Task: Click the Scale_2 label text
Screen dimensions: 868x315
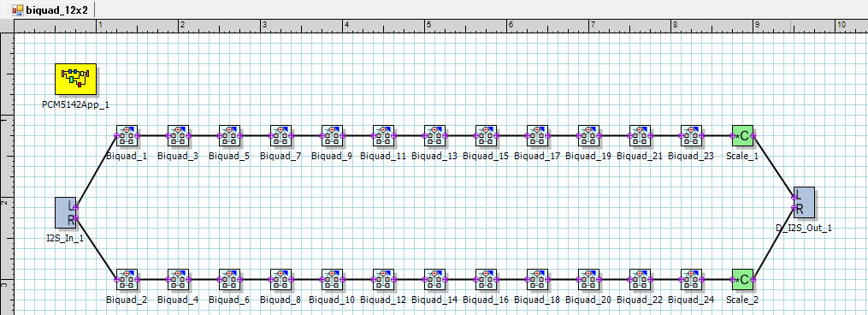Action: (x=742, y=300)
